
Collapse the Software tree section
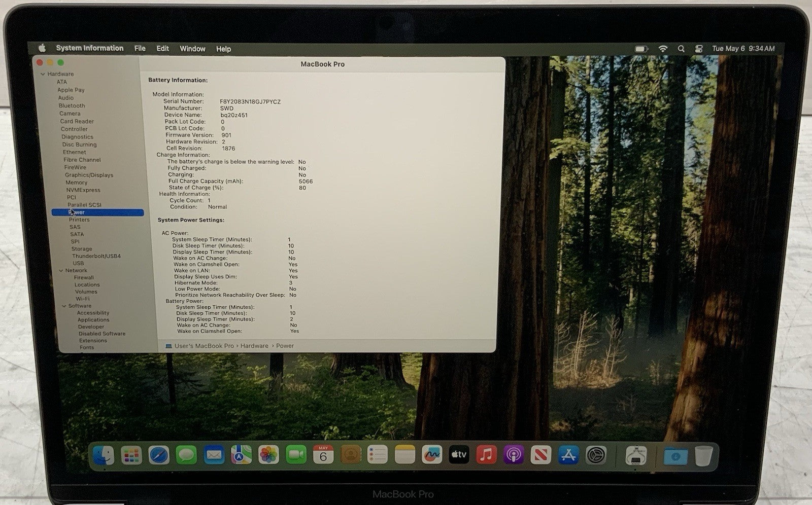(x=64, y=306)
